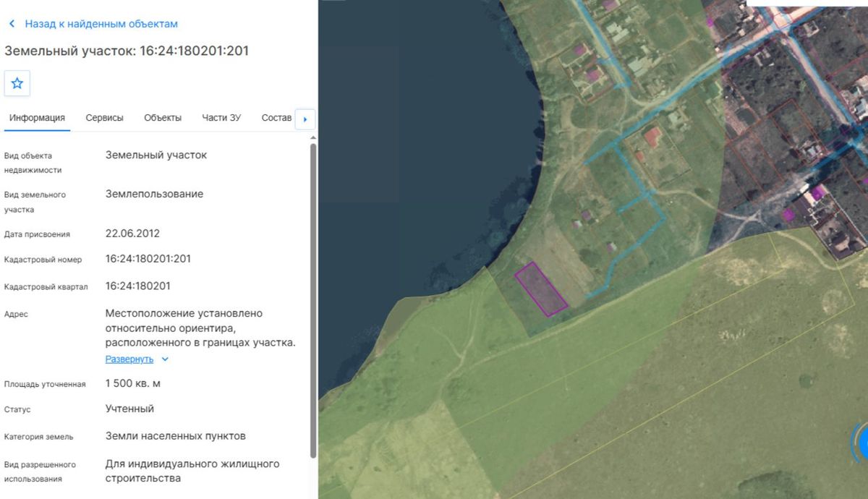Click the "Вид объекта недвижимости" label
This screenshot has height=499, width=868.
point(33,163)
